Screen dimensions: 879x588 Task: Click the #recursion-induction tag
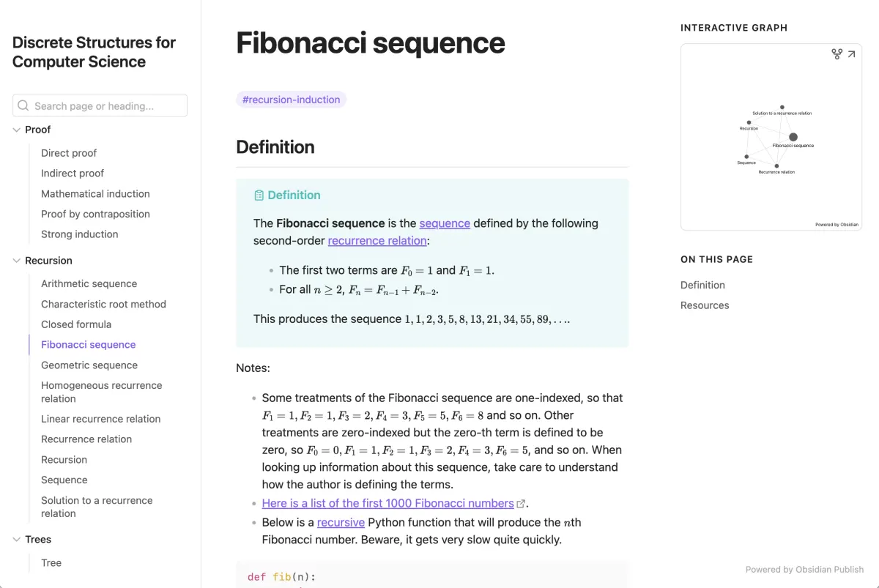[291, 100]
